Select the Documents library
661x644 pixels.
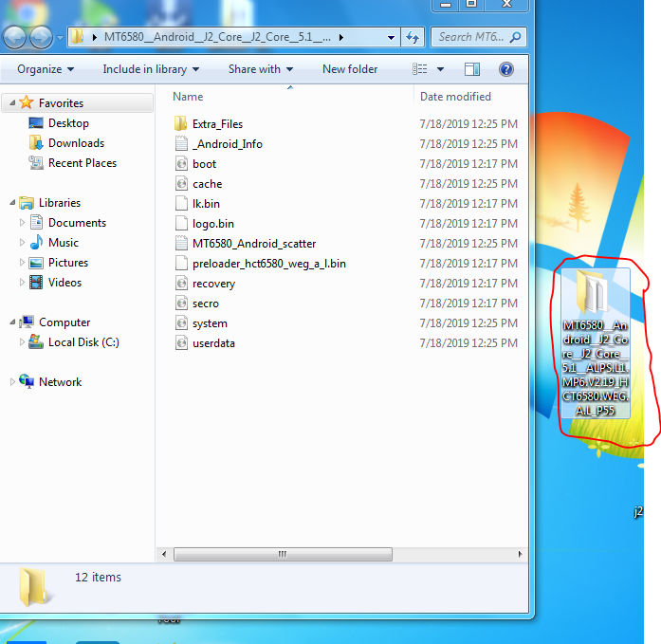pyautogui.click(x=77, y=223)
